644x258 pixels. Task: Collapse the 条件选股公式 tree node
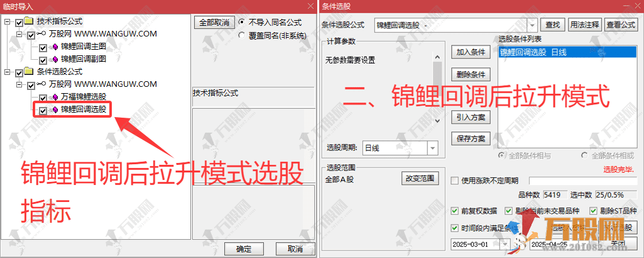coord(7,72)
